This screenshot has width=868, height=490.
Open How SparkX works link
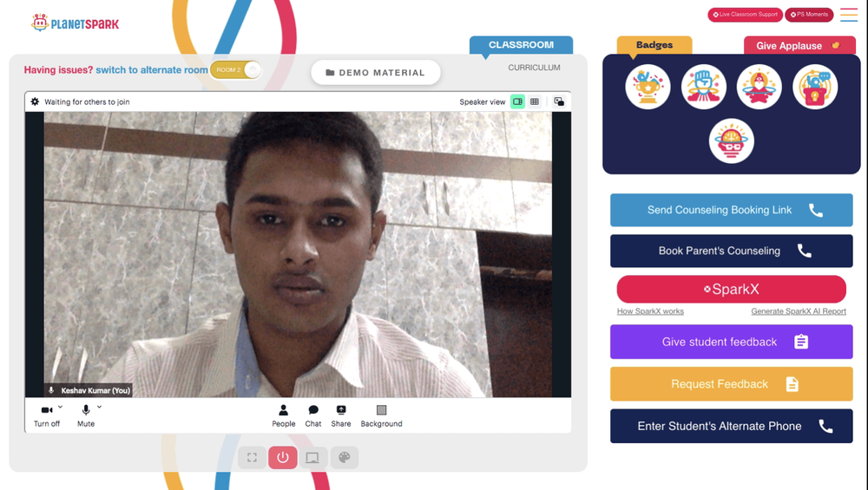pos(650,311)
